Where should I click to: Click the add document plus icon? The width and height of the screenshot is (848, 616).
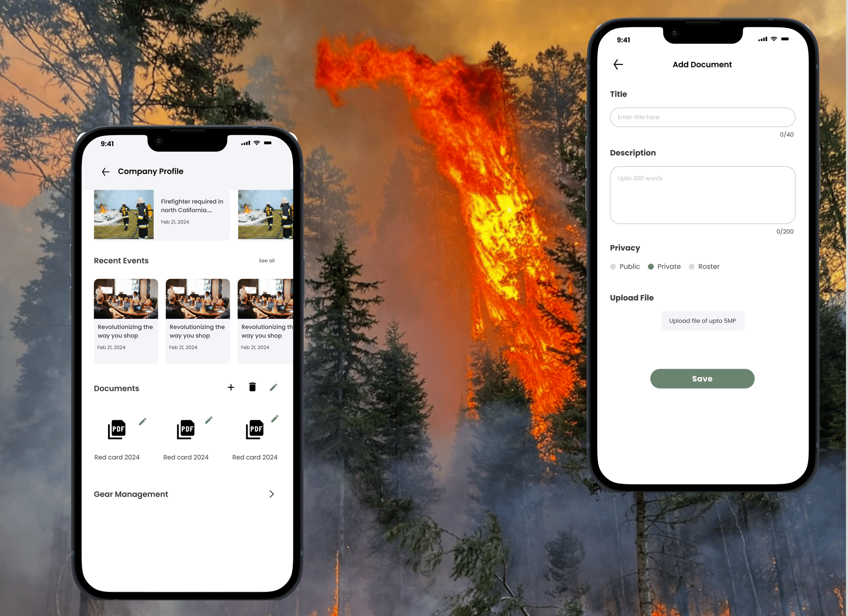pos(231,388)
